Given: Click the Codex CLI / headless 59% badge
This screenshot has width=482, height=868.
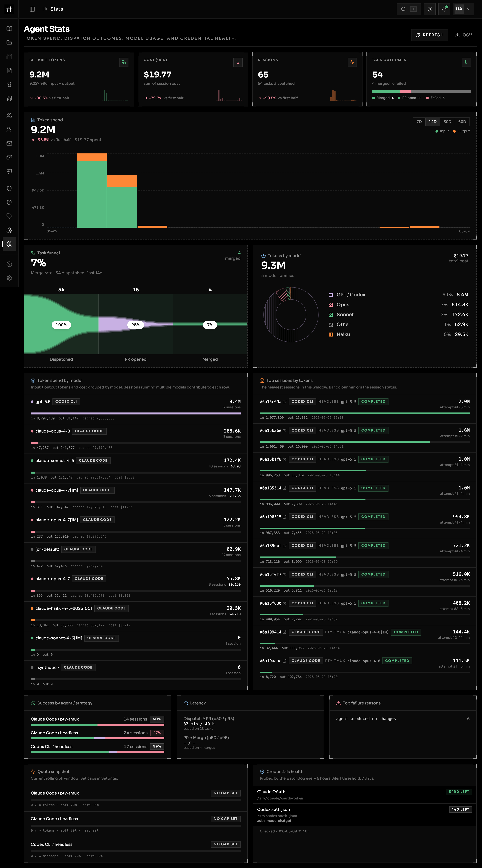Looking at the screenshot, I should click(157, 747).
